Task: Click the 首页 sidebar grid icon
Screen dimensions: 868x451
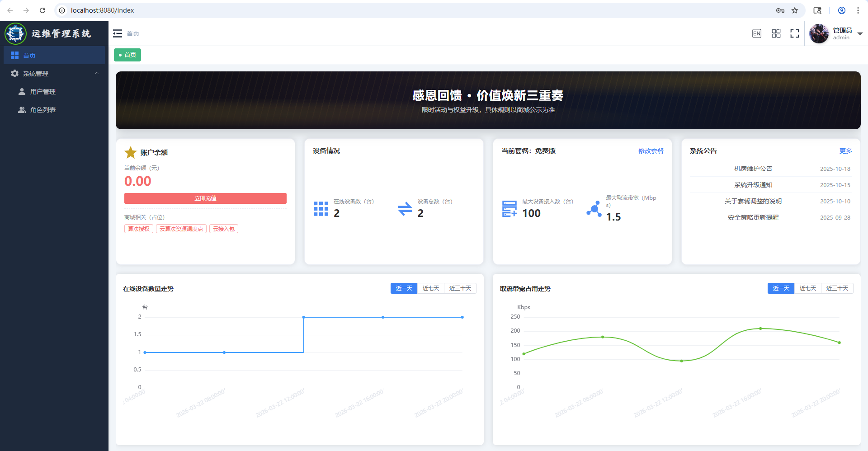Action: click(x=14, y=55)
